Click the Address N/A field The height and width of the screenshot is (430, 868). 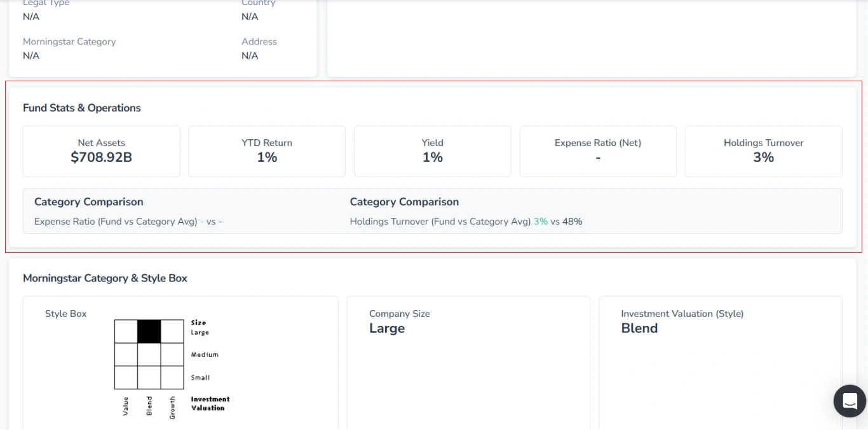pyautogui.click(x=248, y=55)
